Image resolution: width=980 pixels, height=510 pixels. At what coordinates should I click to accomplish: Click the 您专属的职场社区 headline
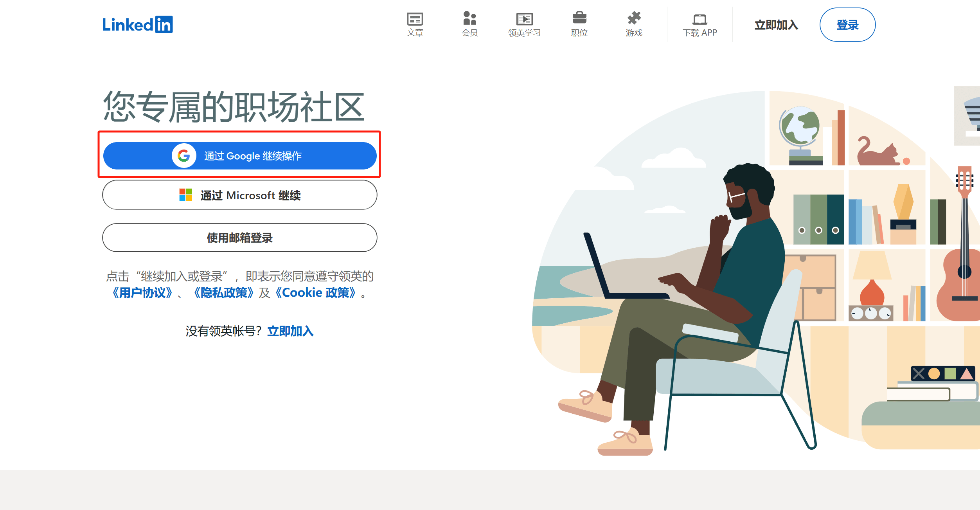click(234, 106)
